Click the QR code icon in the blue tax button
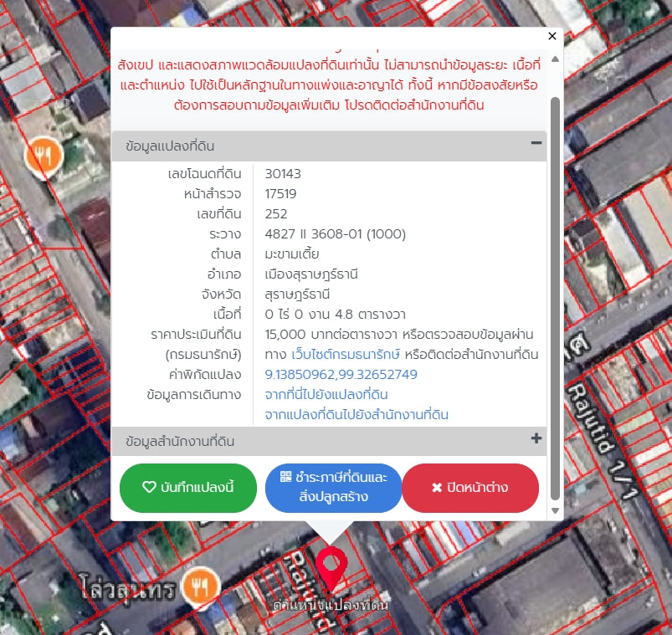Screen dimensions: 672x635 coord(286,477)
